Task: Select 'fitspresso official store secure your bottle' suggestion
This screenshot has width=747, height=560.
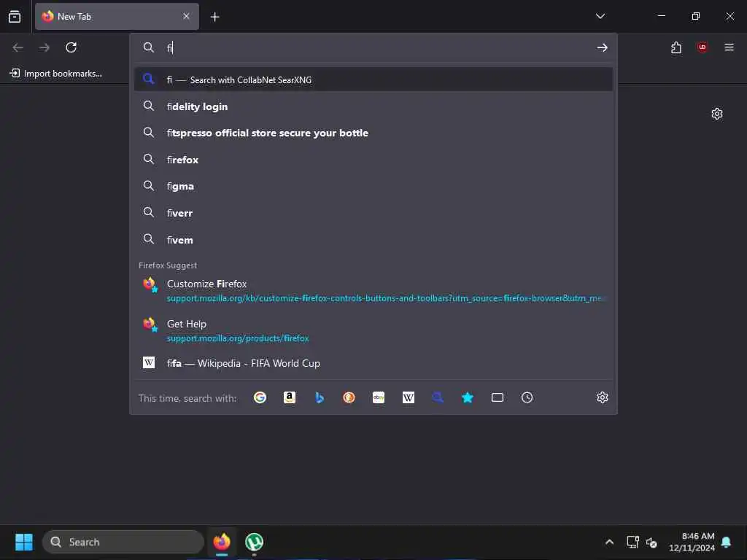Action: (373, 133)
